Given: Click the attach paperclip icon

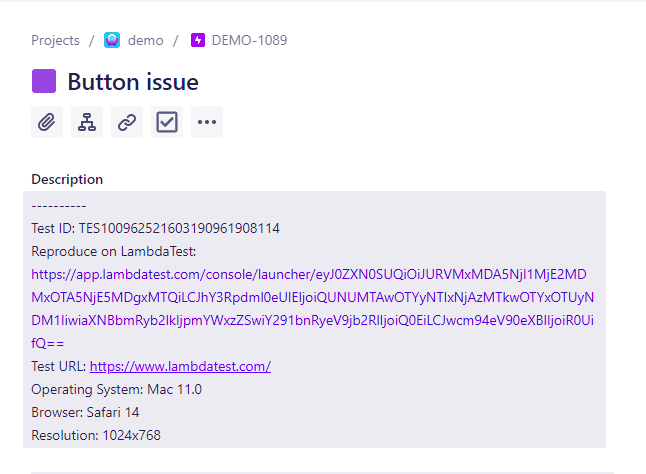Looking at the screenshot, I should 46,122.
